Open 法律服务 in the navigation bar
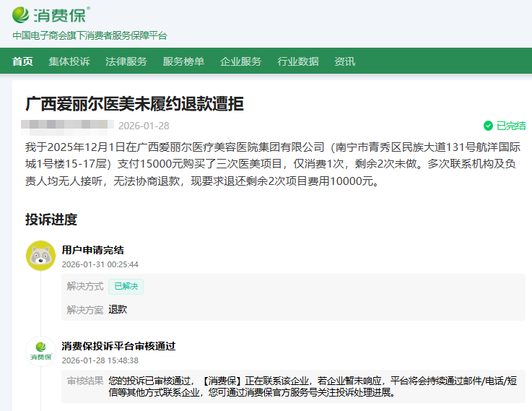This screenshot has height=411, width=532. tap(126, 61)
